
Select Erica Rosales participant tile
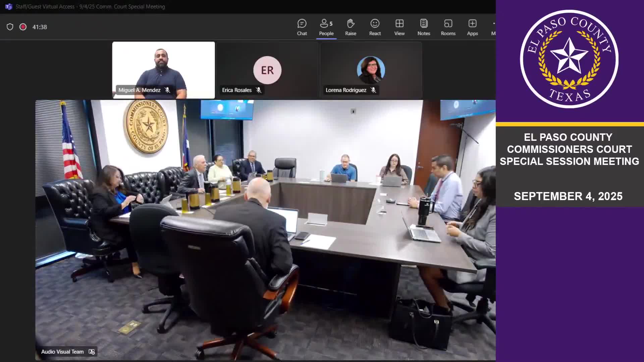point(267,70)
